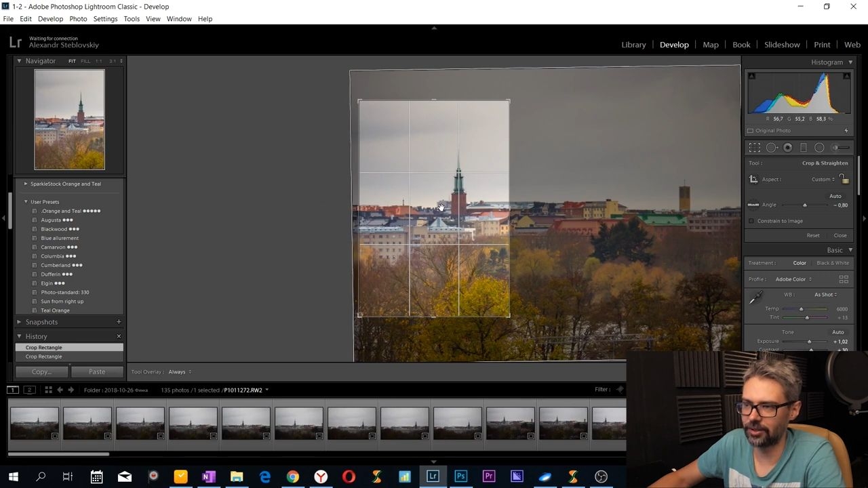Go back with the left arrow in filmstrip bar
868x488 pixels.
60,390
